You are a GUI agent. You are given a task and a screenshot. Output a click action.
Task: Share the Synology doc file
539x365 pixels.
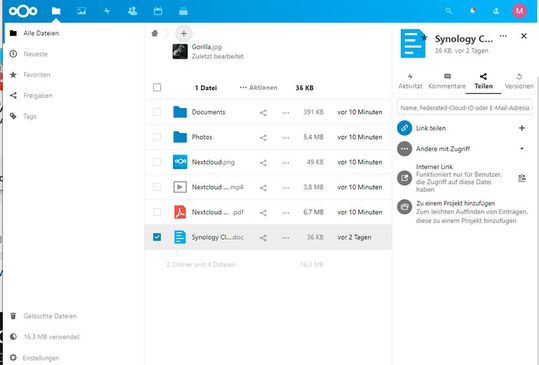pyautogui.click(x=263, y=237)
